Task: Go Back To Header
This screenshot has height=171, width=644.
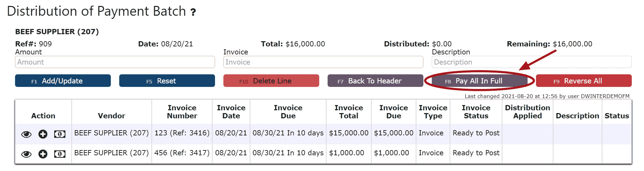Action: click(375, 81)
